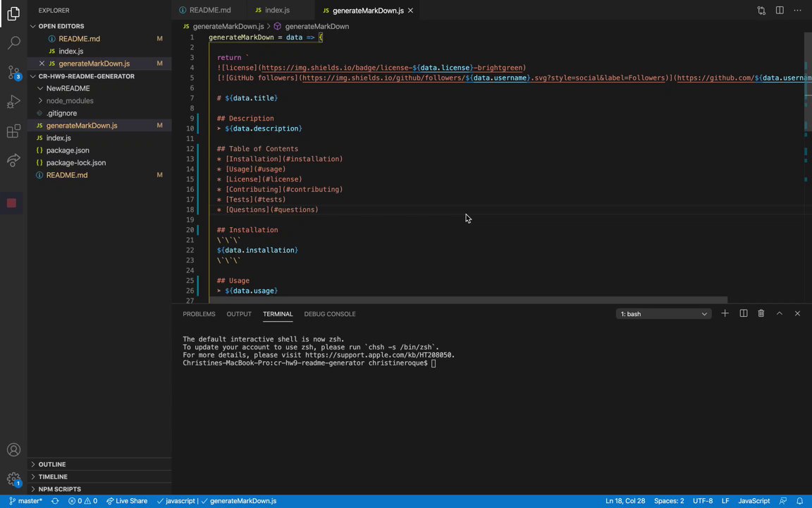The width and height of the screenshot is (812, 508).
Task: Open the bash terminal selector dropdown
Action: pyautogui.click(x=663, y=314)
